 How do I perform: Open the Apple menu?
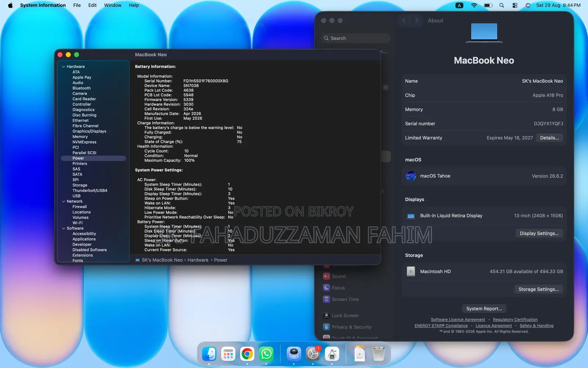click(x=10, y=5)
